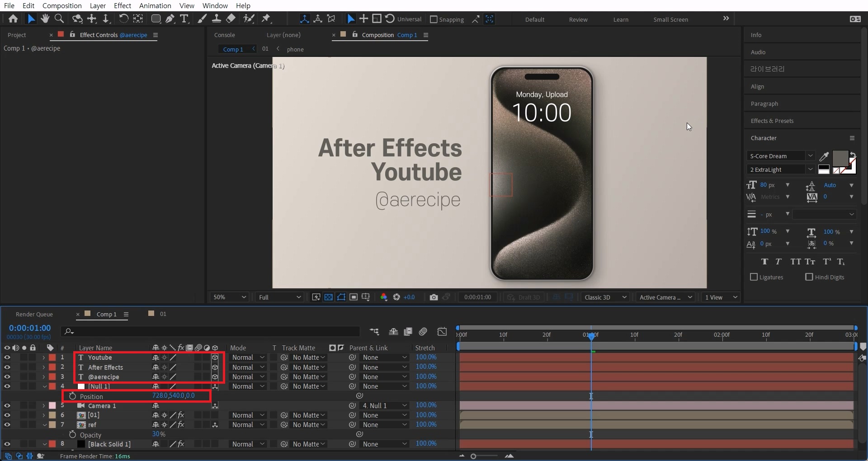Click the Home icon in the toolbar

(x=13, y=19)
